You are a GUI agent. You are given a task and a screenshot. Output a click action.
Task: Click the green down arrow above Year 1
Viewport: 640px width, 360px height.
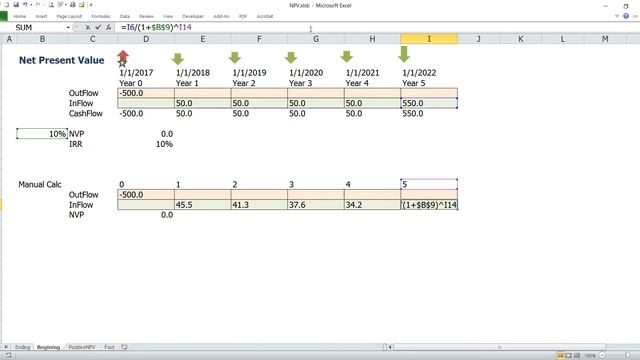click(x=178, y=59)
